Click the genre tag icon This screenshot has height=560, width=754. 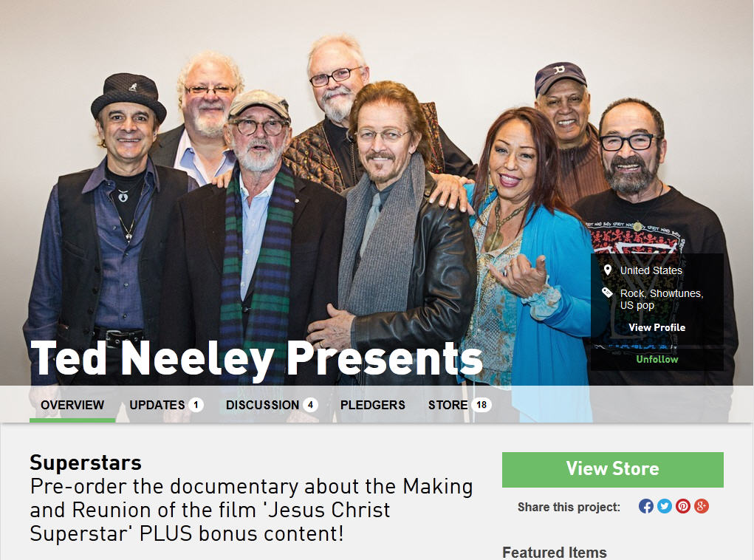point(607,292)
